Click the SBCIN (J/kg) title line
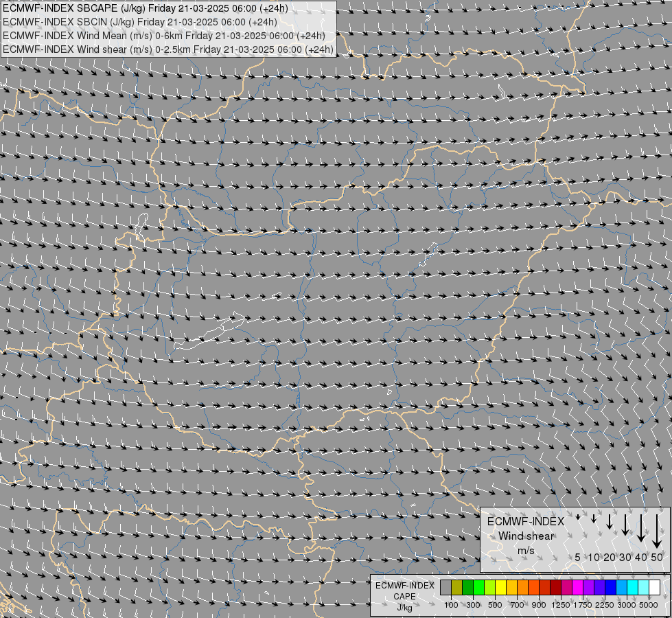This screenshot has height=618, width=672. [x=140, y=22]
